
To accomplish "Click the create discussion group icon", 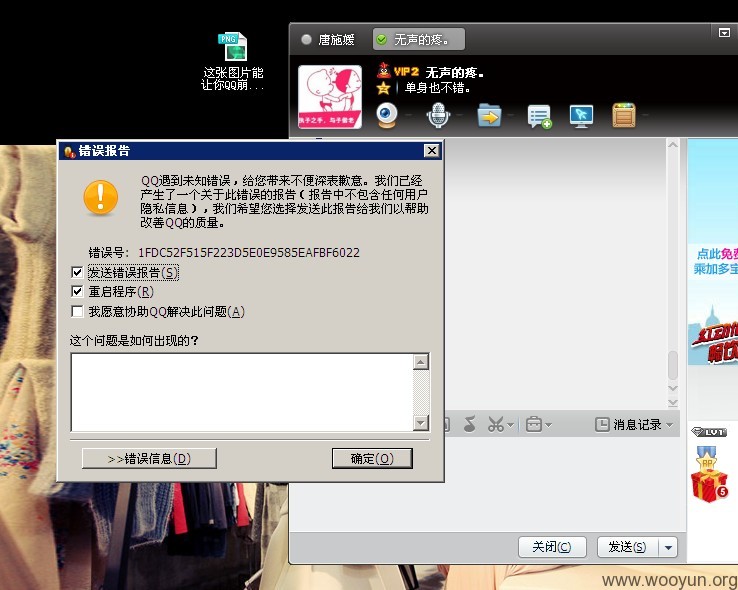I will 539,116.
